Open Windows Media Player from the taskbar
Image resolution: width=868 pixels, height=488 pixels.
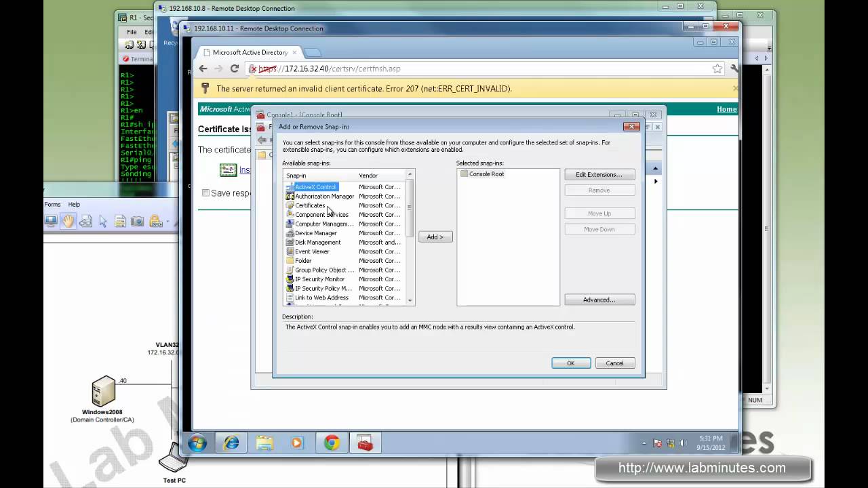(297, 443)
